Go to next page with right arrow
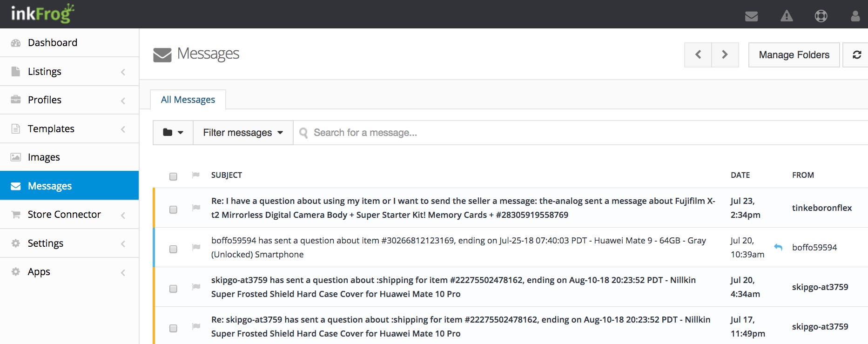Viewport: 868px width, 344px height. [x=725, y=55]
